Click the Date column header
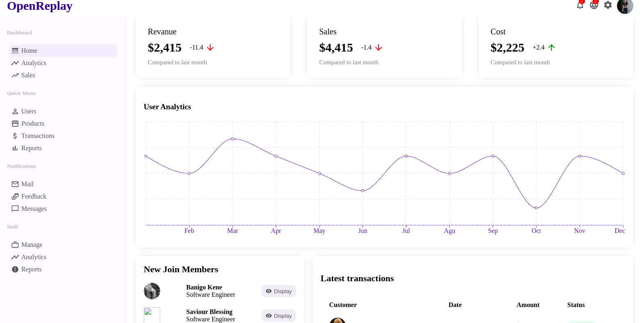The height and width of the screenshot is (323, 644). pos(455,305)
